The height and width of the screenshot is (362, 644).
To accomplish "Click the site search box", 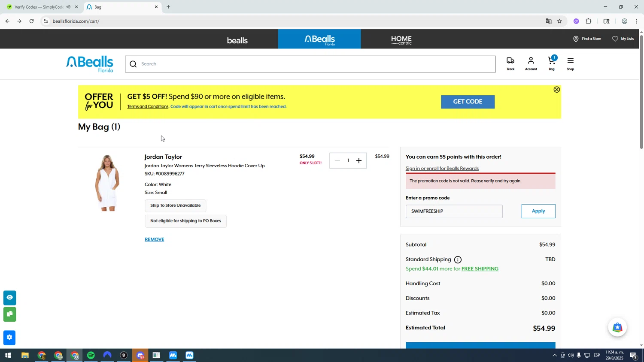I will tap(310, 64).
